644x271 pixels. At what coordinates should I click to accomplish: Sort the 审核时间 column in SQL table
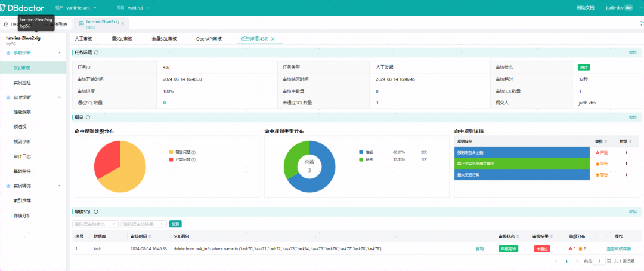(x=150, y=236)
